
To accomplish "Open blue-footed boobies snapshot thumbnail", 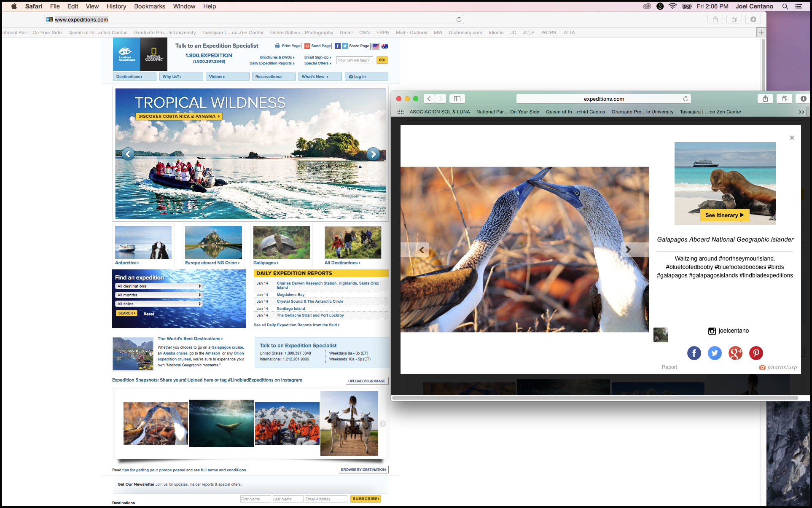I will tap(156, 423).
